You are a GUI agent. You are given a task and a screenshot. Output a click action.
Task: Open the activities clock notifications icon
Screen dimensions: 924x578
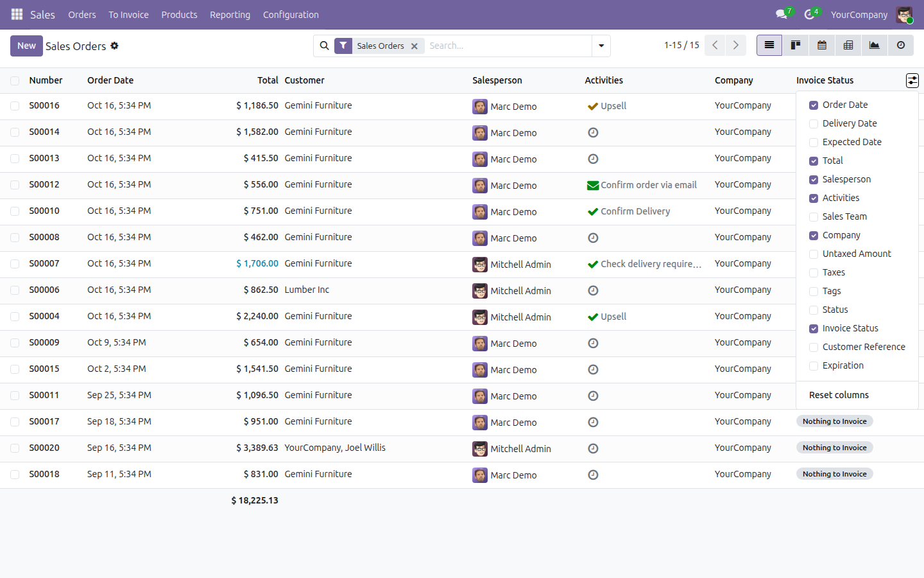point(810,14)
